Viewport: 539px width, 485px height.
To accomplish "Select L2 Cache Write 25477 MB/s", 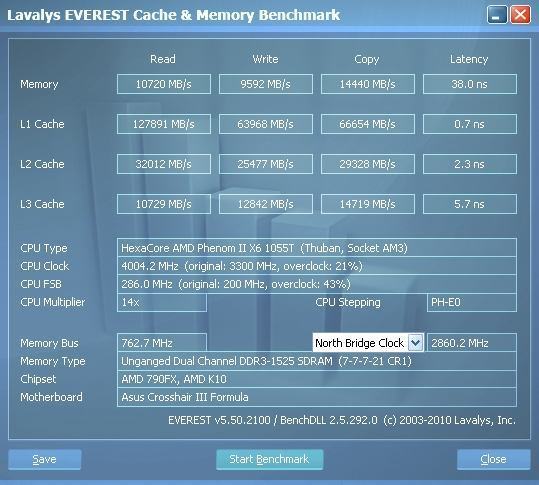I will tap(266, 164).
